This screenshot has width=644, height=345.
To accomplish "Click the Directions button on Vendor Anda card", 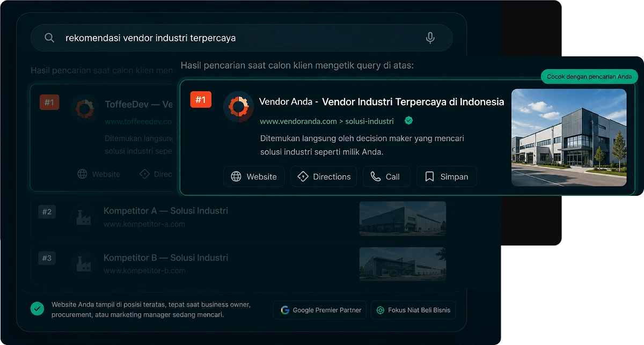I will [324, 177].
